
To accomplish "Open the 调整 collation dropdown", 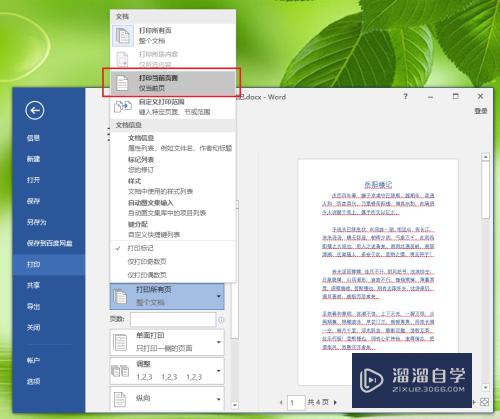I will 167,371.
